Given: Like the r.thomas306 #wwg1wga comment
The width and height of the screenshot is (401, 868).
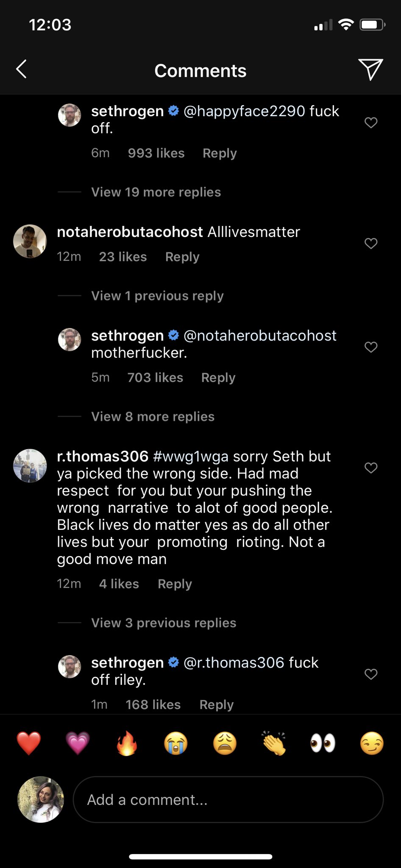Looking at the screenshot, I should coord(371,468).
